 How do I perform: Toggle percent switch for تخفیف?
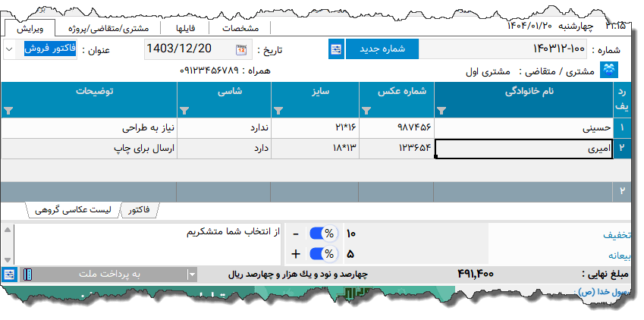click(324, 234)
